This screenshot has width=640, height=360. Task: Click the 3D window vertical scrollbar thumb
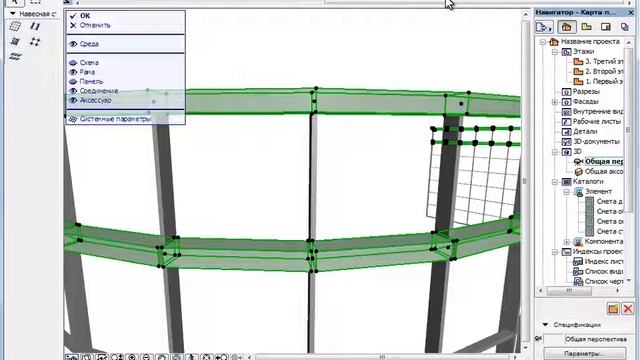(525, 181)
